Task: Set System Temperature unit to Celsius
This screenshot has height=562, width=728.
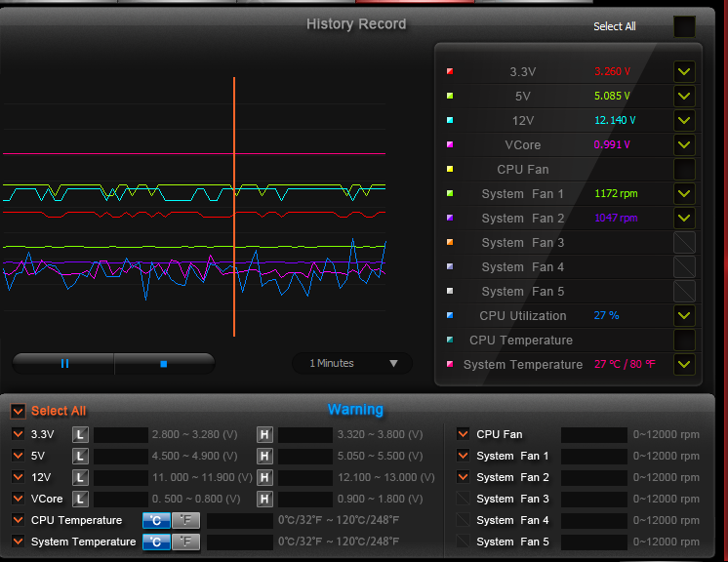Action: point(156,542)
